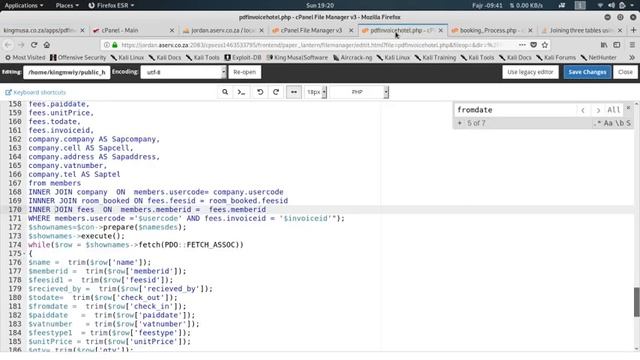The width and height of the screenshot is (640, 360).
Task: Close the cPanel - Main tab
Action: [172, 30]
